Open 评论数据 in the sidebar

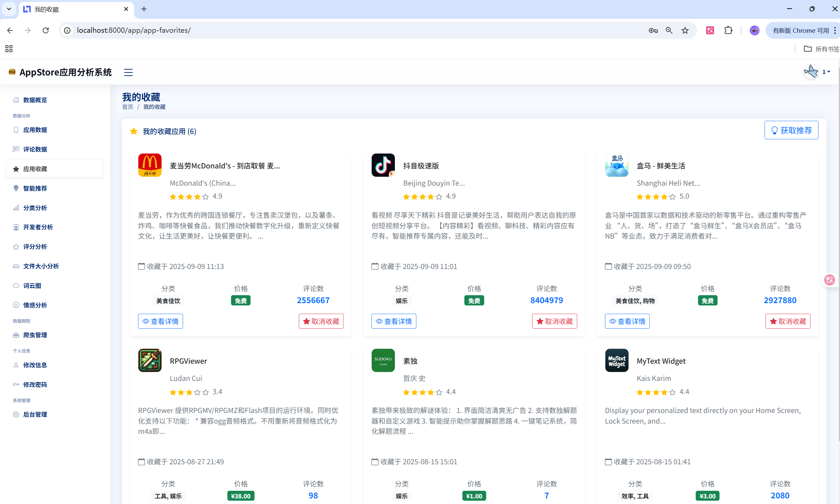point(54,149)
